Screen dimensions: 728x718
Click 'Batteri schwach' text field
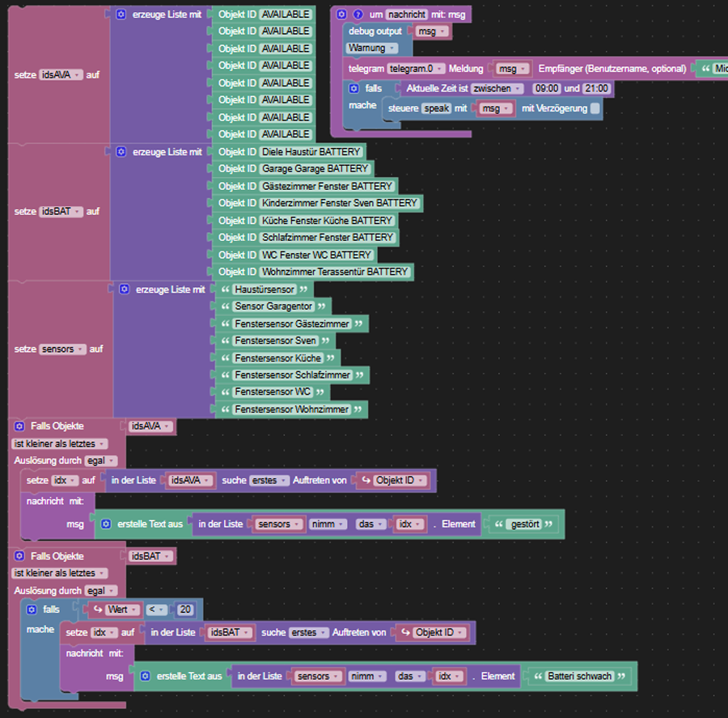pyautogui.click(x=579, y=676)
